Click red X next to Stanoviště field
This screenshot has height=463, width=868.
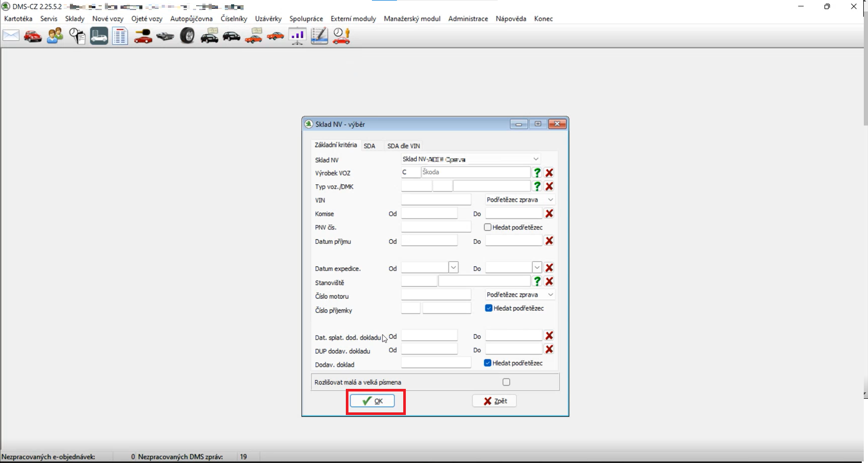pyautogui.click(x=549, y=281)
